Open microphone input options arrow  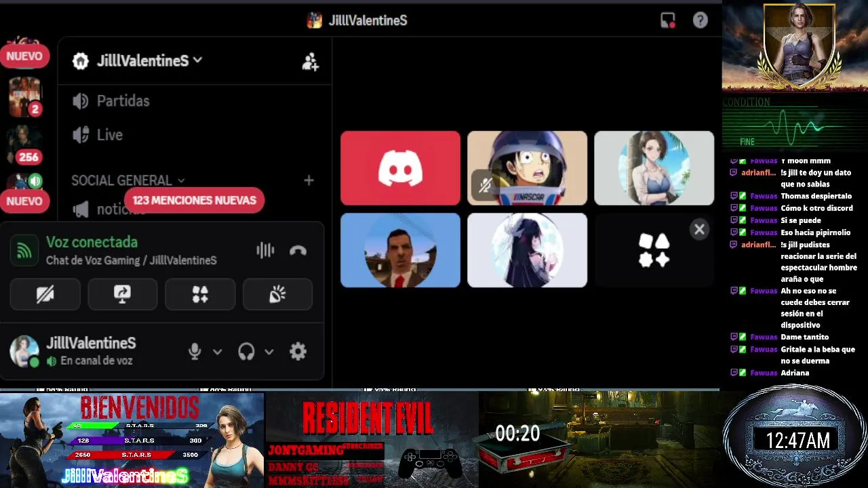point(217,351)
